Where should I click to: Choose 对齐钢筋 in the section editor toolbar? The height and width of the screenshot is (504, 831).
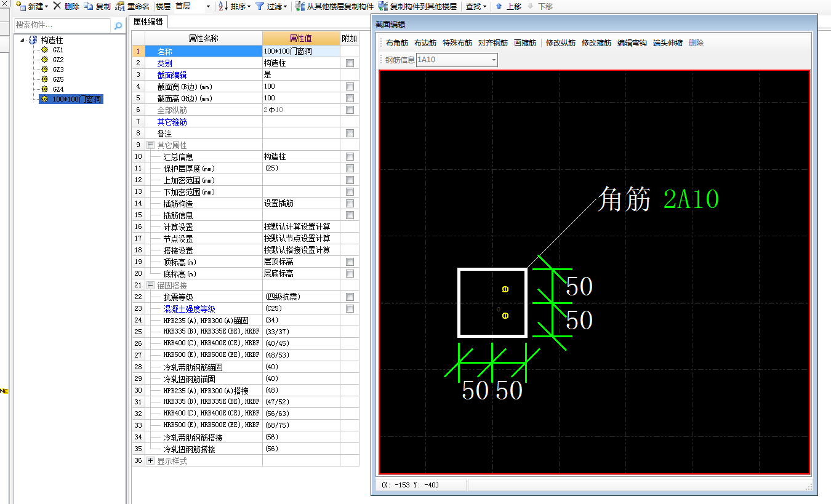[493, 43]
